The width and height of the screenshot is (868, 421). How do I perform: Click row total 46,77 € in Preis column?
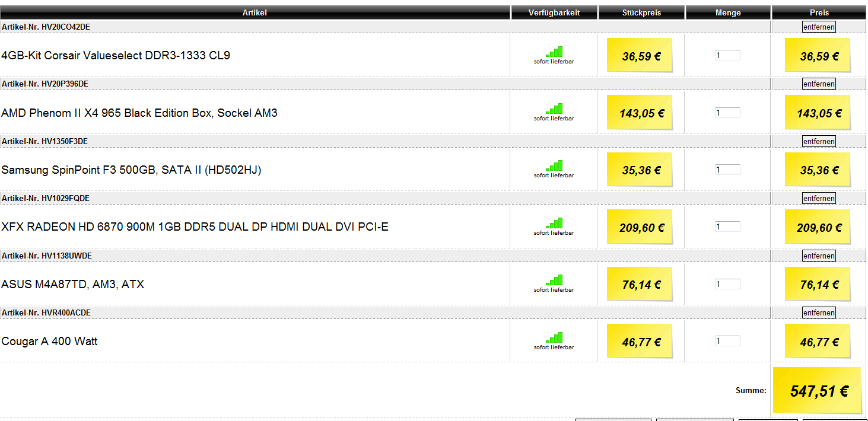click(818, 341)
